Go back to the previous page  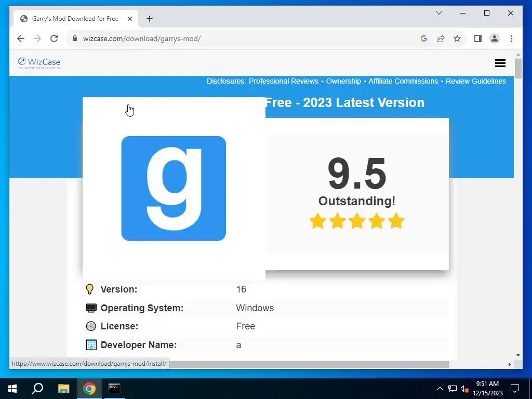pyautogui.click(x=21, y=38)
